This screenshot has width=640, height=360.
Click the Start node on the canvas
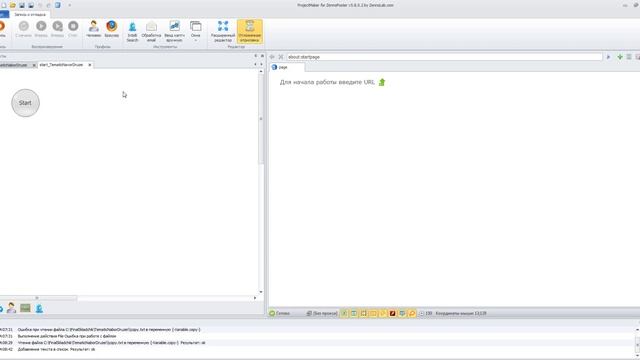(25, 103)
